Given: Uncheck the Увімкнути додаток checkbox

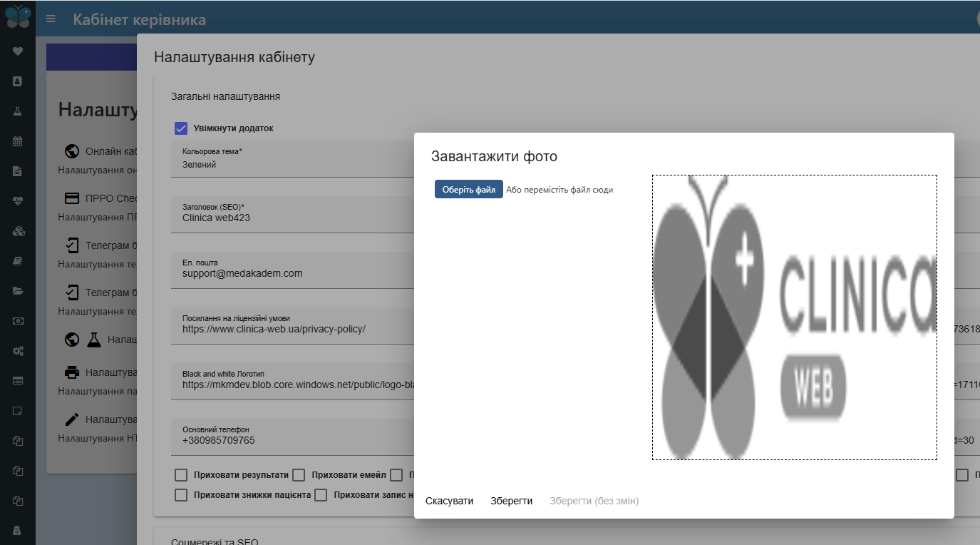Looking at the screenshot, I should 181,128.
